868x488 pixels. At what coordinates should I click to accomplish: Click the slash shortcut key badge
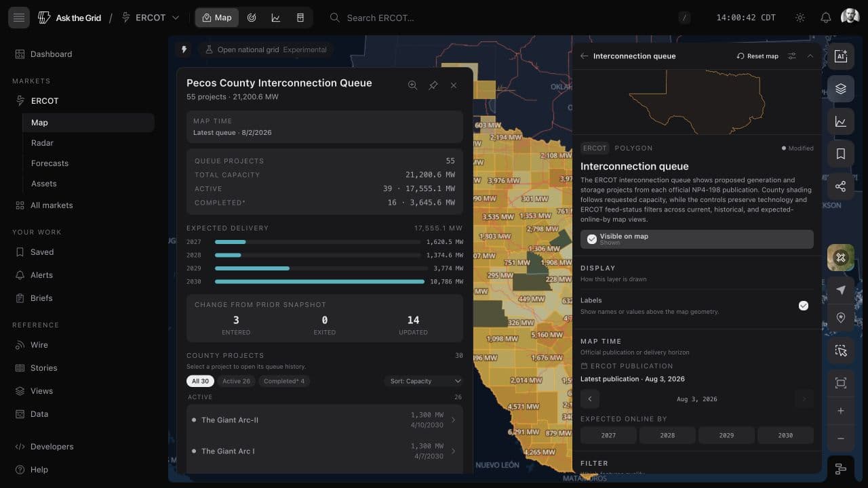pos(684,18)
